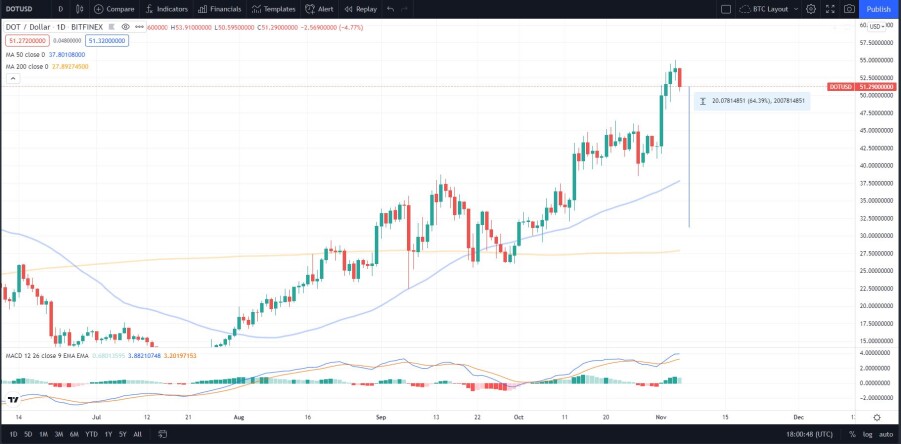
Task: Set the date range to 1M
Action: [x=43, y=434]
